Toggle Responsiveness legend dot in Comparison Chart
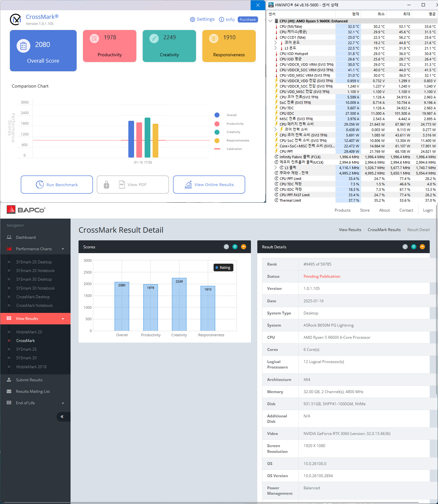The image size is (438, 504). [217, 141]
